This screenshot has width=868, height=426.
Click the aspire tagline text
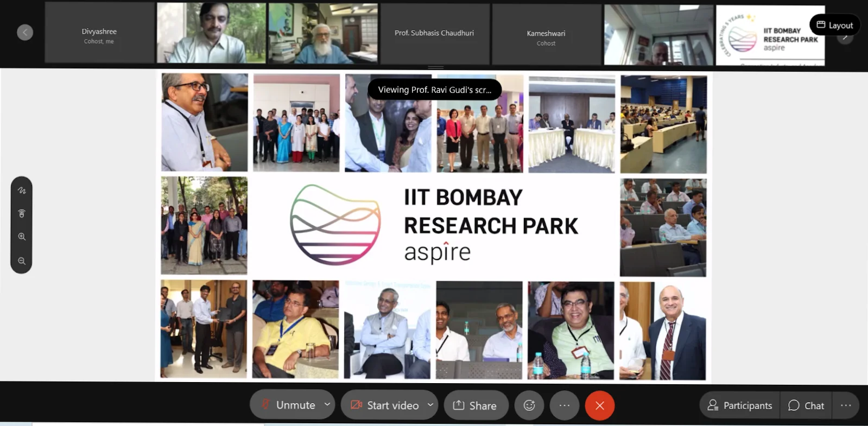[438, 252]
